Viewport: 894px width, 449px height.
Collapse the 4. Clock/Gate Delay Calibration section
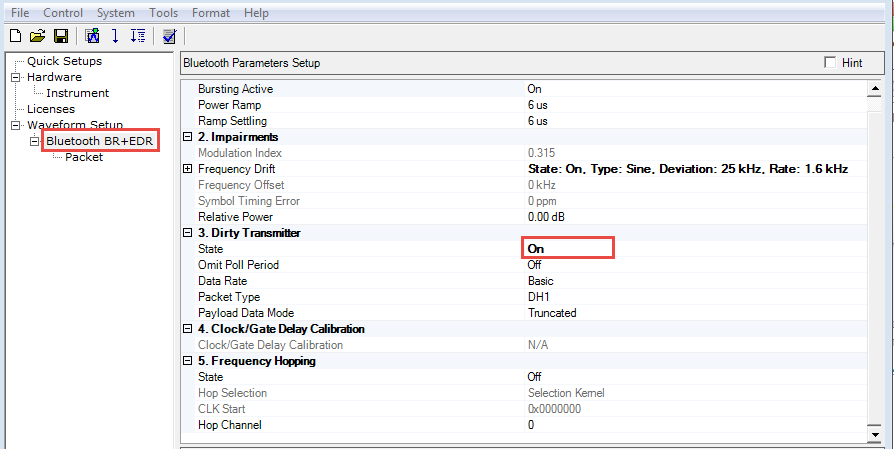pos(187,329)
